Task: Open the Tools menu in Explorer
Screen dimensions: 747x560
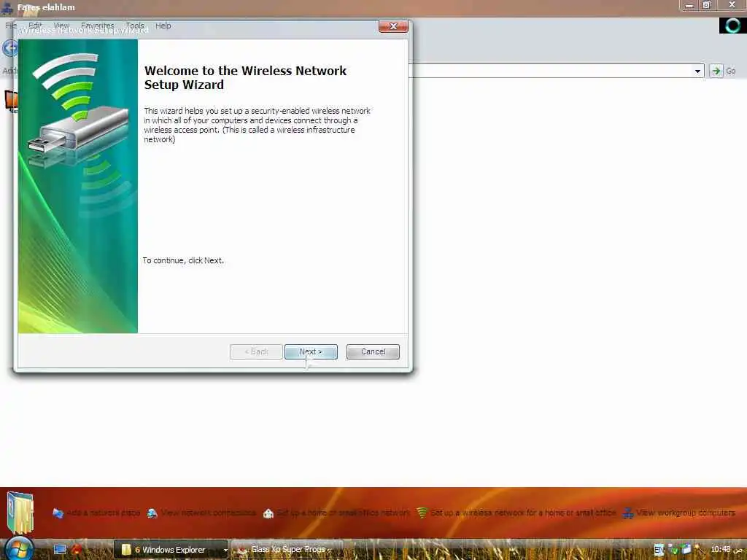Action: click(135, 26)
